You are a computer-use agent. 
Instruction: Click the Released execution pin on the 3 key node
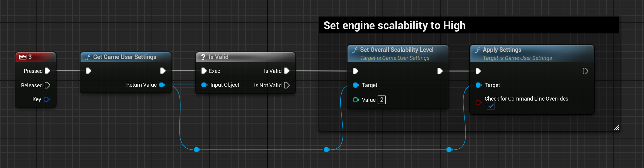48,85
